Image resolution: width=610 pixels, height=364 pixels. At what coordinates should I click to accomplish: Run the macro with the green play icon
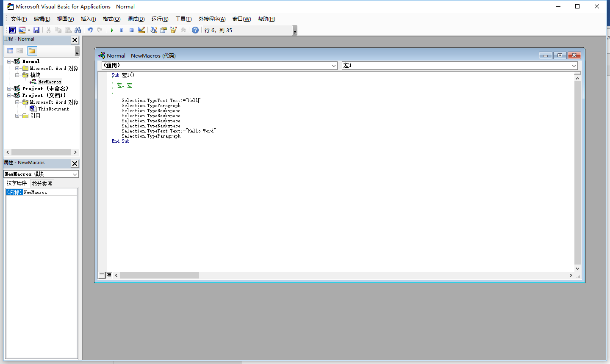(112, 30)
